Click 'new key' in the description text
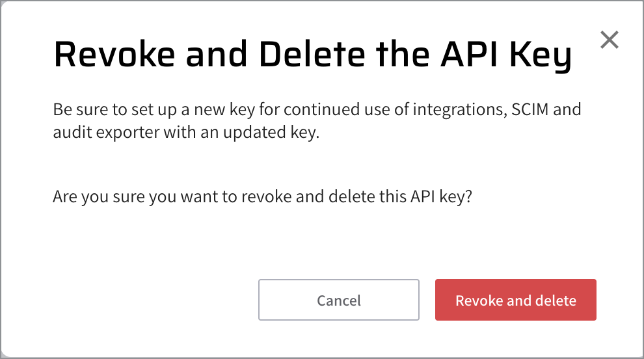Screen dimensions: 644x359 click(216, 109)
